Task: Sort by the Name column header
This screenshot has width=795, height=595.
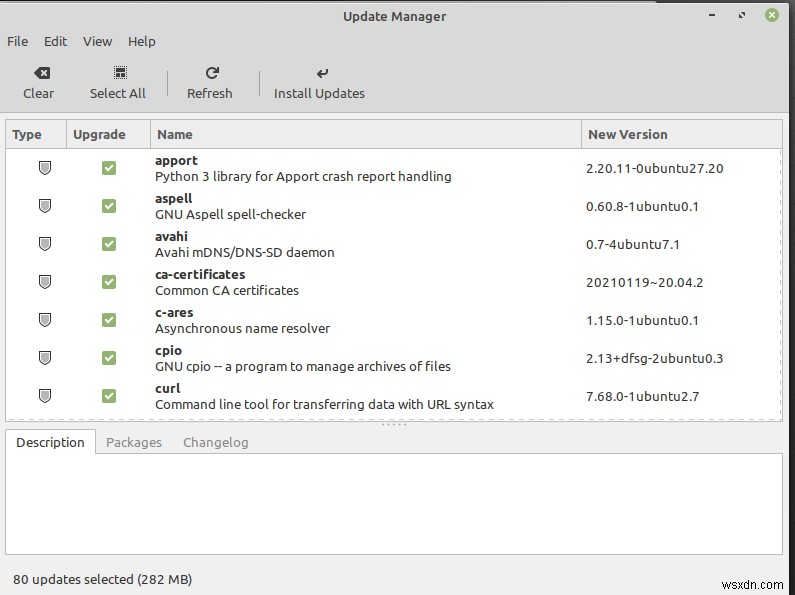Action: (x=366, y=134)
